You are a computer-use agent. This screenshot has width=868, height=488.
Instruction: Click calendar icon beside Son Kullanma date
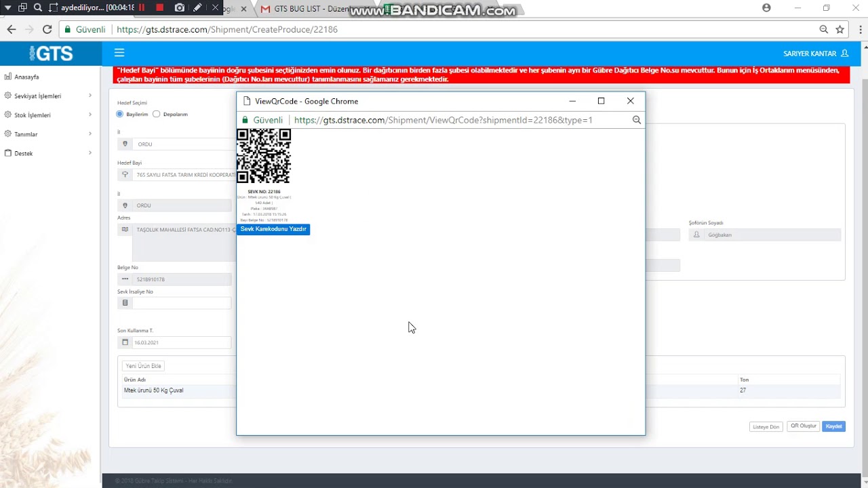125,343
